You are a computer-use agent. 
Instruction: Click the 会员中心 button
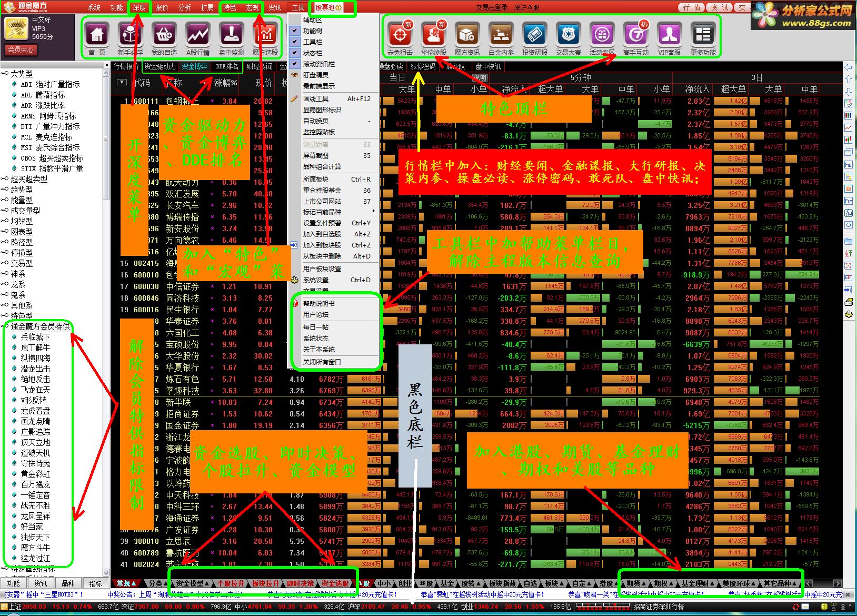(x=21, y=49)
